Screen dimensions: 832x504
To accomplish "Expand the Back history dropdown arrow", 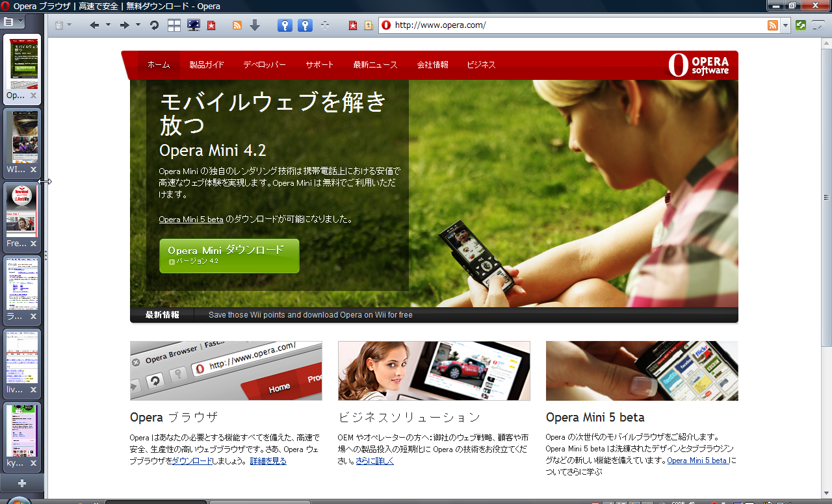I will click(x=108, y=25).
